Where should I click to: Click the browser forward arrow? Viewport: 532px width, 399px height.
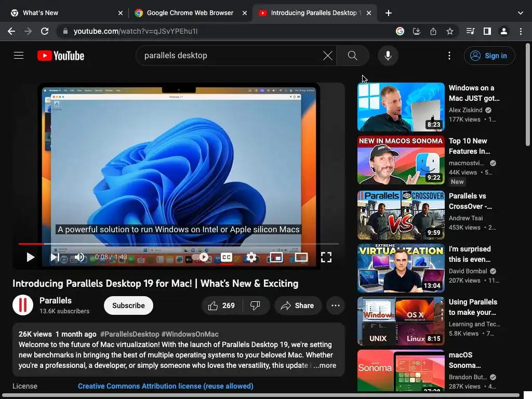[x=28, y=31]
